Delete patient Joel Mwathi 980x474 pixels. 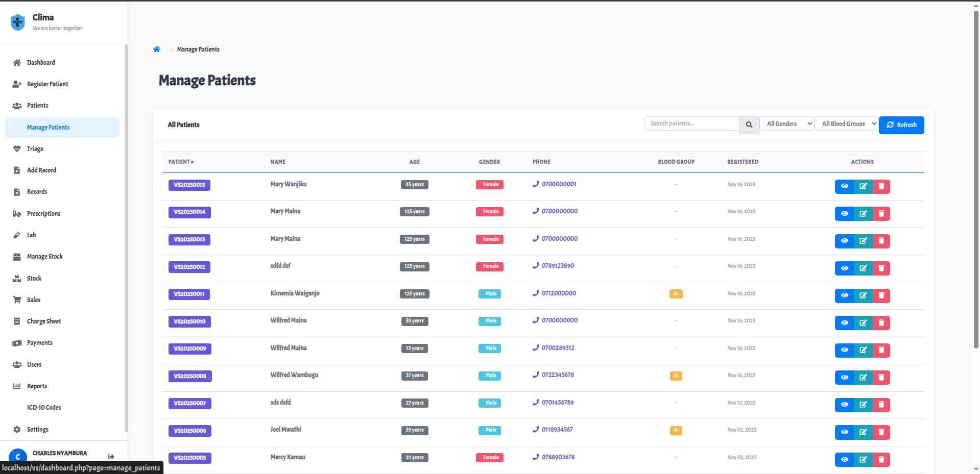click(881, 432)
